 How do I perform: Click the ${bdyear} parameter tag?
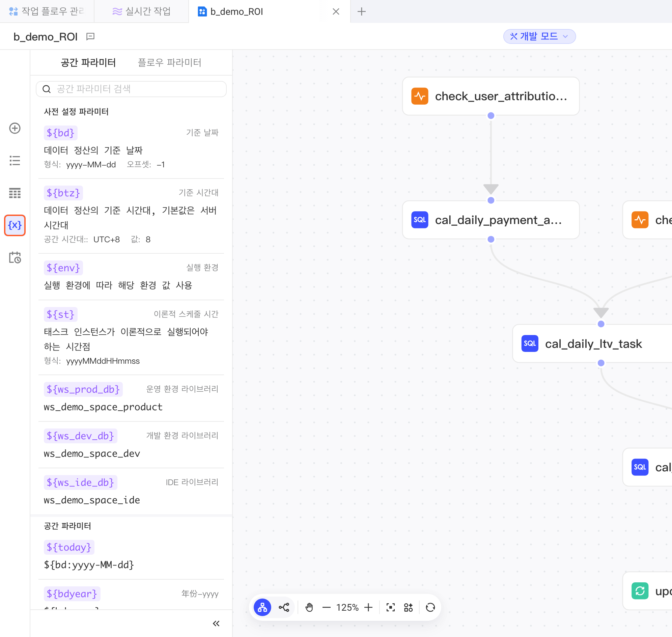(x=72, y=593)
